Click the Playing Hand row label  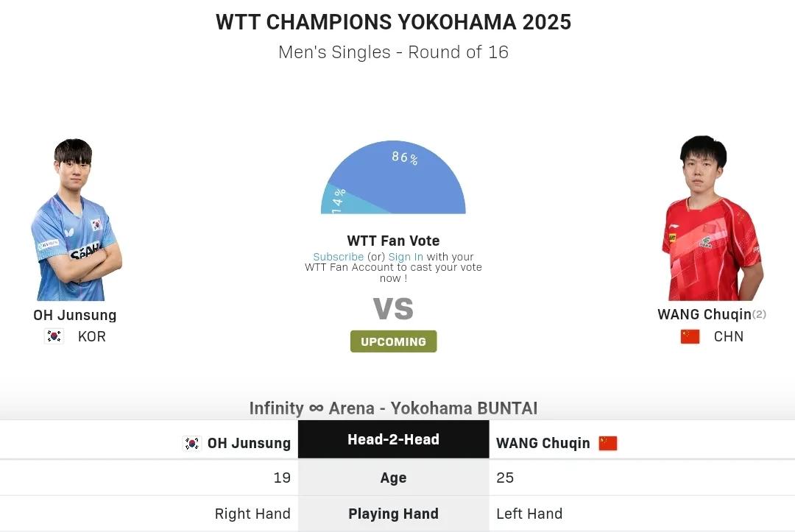[x=393, y=514]
